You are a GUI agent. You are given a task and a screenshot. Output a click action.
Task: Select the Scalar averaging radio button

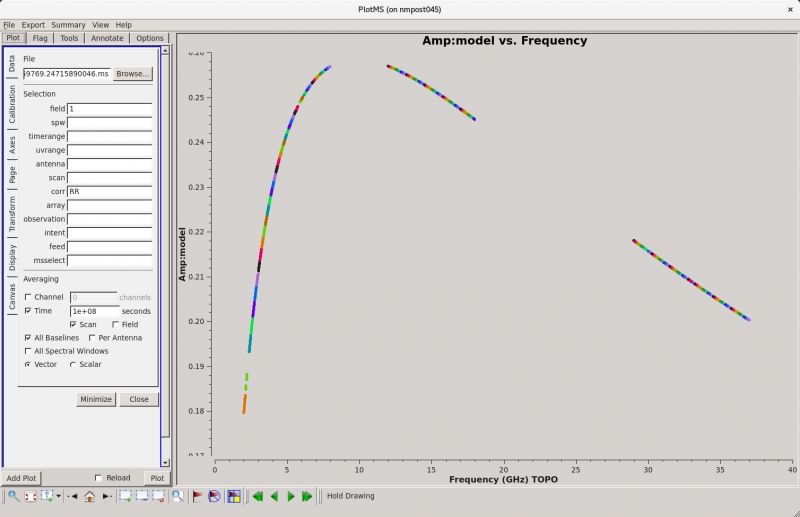(73, 365)
